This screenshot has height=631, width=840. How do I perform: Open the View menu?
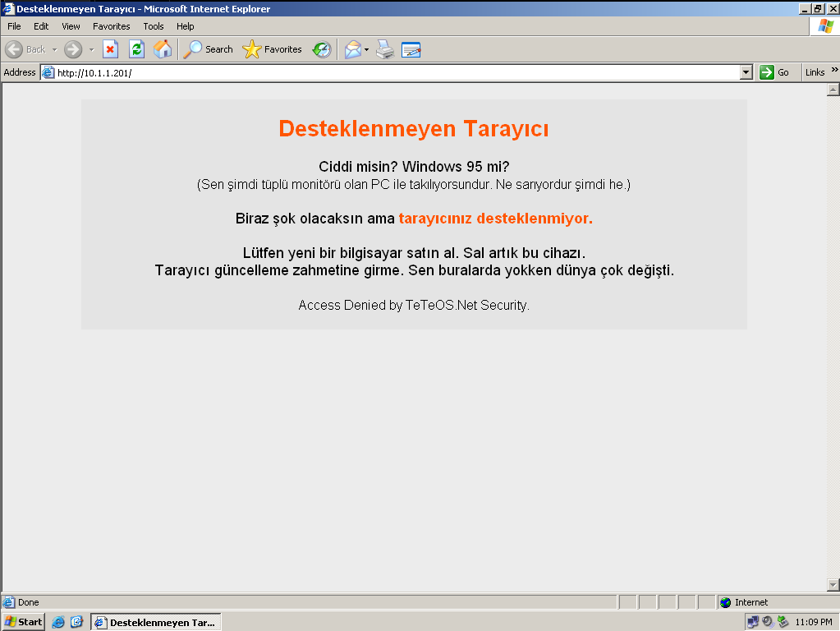[x=71, y=26]
